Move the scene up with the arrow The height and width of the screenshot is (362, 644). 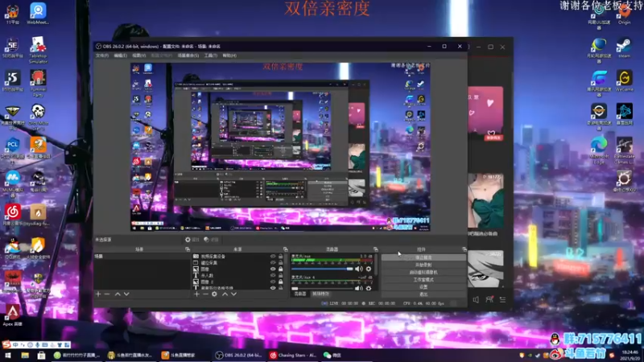[x=118, y=294]
